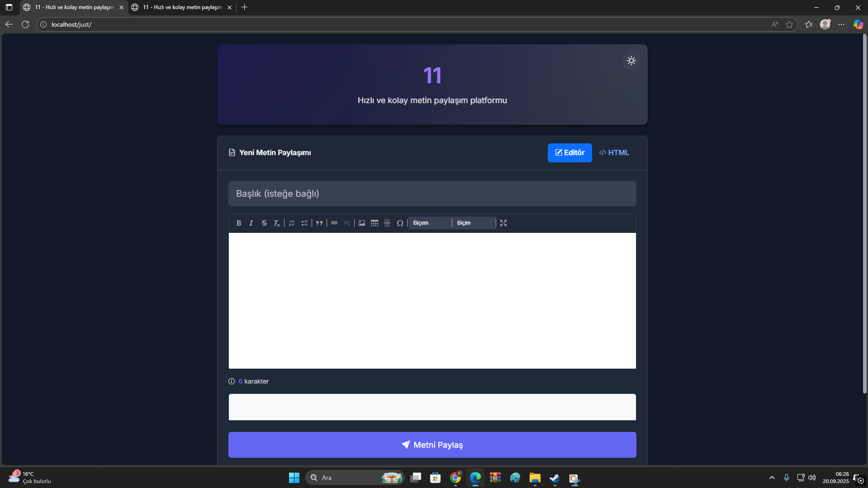Toggle the light/dark theme sun button
The height and width of the screenshot is (488, 868).
[x=631, y=61]
